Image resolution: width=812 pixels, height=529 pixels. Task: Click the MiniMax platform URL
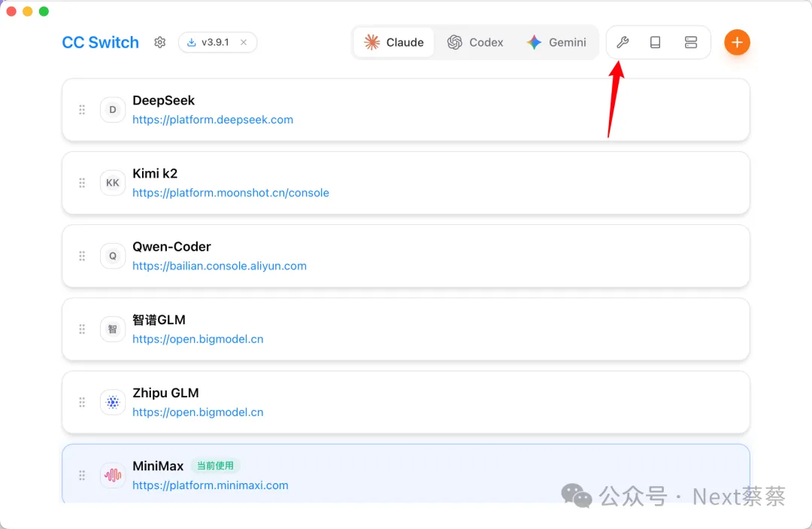[x=211, y=485]
